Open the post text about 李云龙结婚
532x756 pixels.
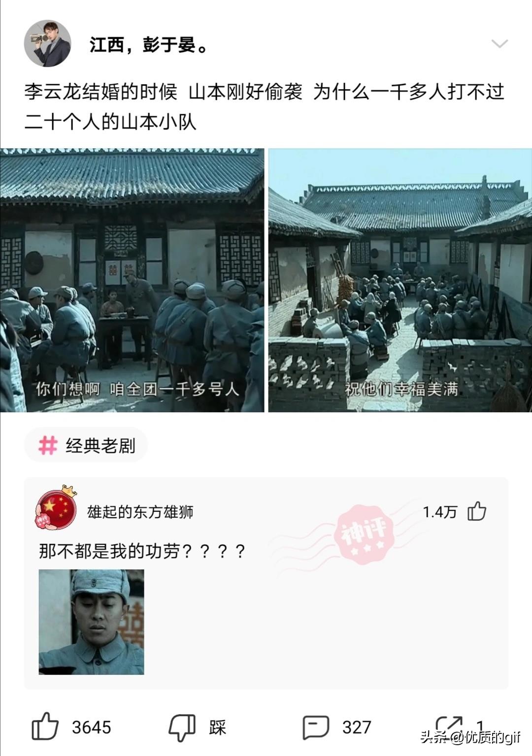click(x=265, y=106)
